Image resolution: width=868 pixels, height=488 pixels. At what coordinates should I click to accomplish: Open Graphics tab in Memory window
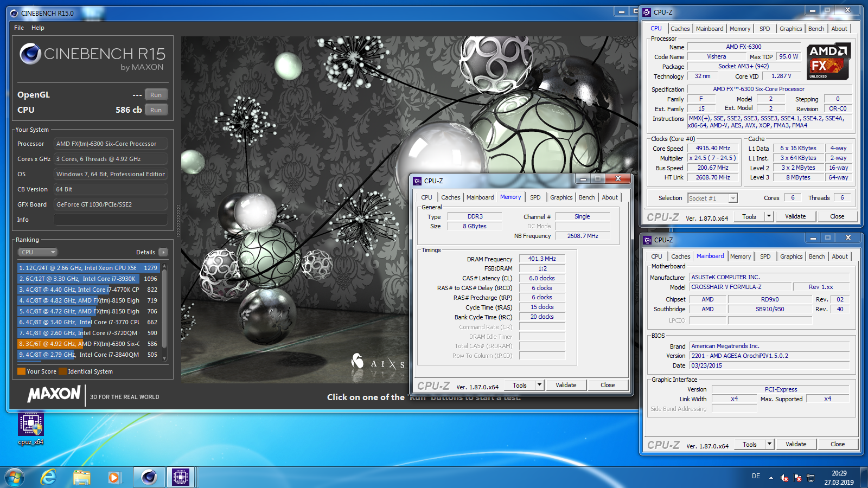[561, 197]
